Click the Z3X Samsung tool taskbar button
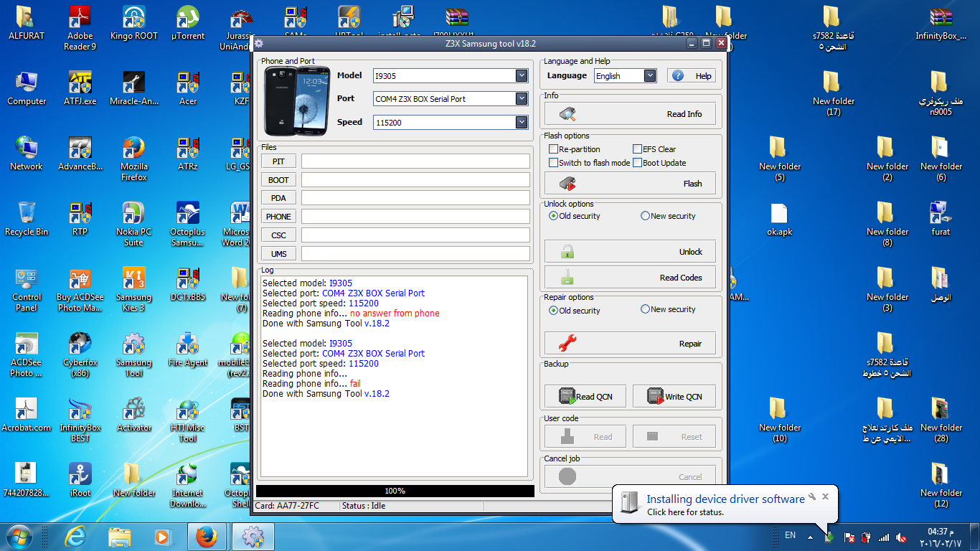 253,536
